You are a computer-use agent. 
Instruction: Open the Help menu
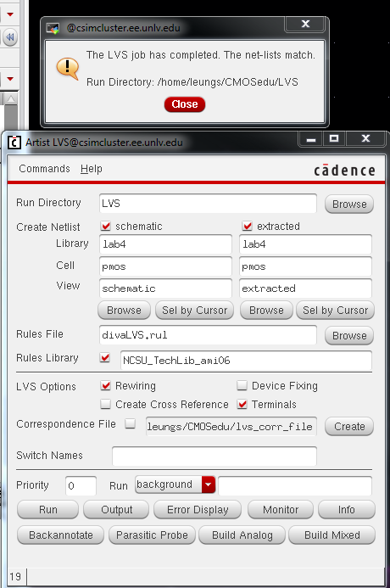91,169
